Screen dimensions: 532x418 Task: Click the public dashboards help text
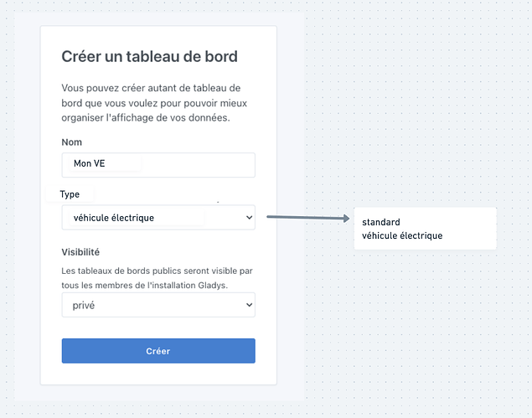[157, 277]
